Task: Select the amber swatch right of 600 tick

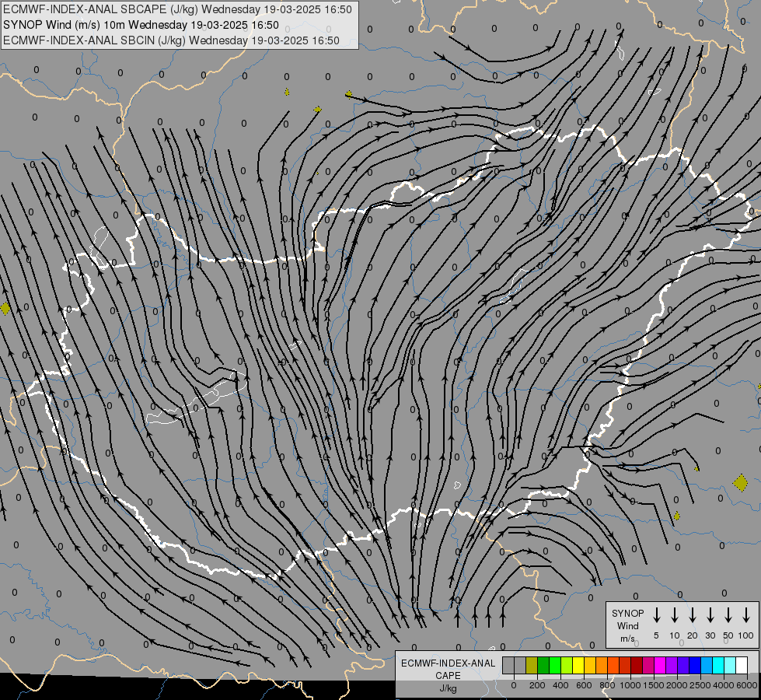Action: coord(590,666)
